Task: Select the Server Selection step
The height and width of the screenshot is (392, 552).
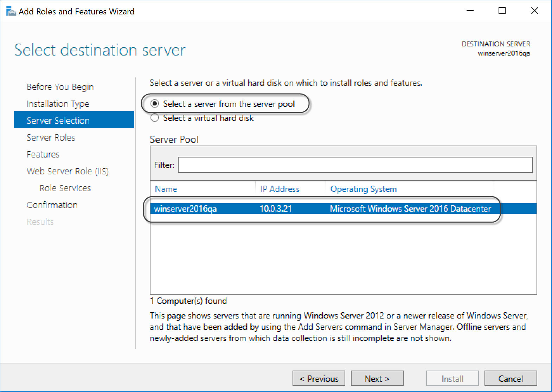Action: coord(74,120)
